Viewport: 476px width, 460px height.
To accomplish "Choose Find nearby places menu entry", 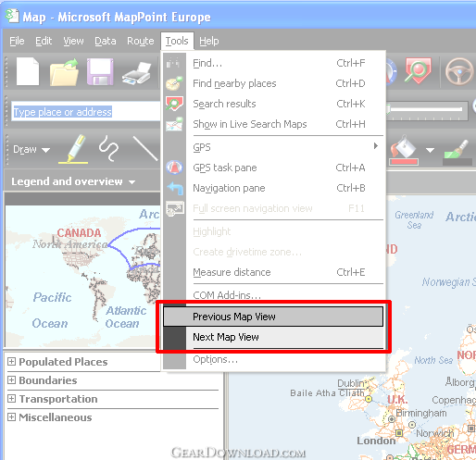I will 273,83.
